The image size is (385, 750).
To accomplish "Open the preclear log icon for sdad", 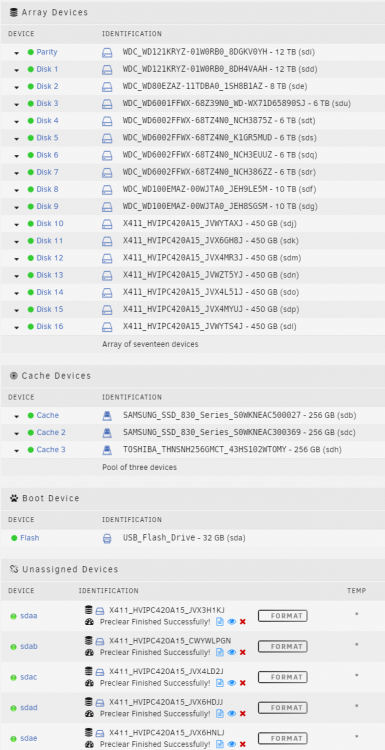I will 220,714.
